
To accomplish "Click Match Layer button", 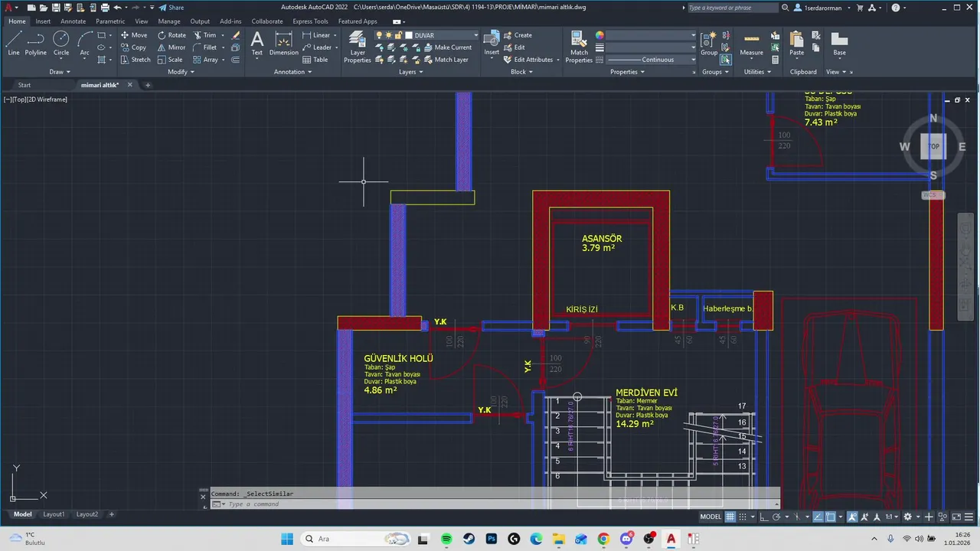I will [445, 60].
